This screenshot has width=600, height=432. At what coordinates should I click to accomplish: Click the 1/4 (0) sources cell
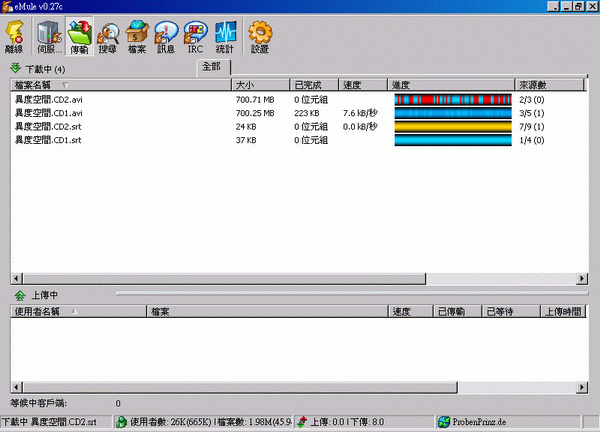point(532,140)
